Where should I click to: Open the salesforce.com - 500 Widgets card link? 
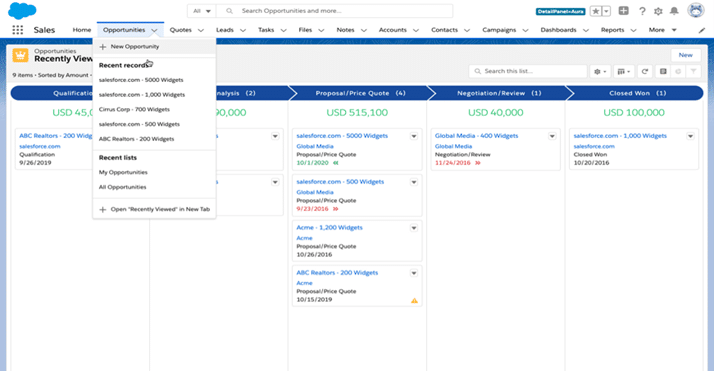(340, 182)
